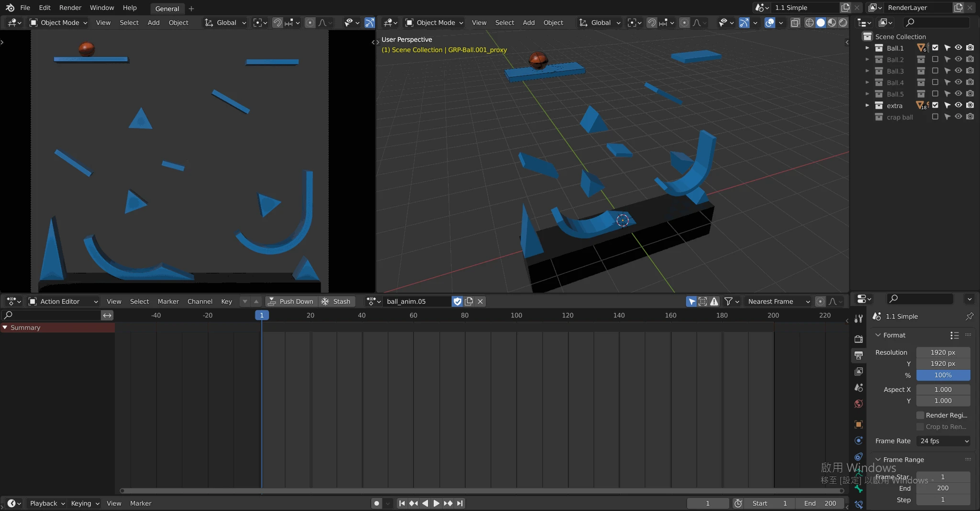Jump to previous keyframe
The width and height of the screenshot is (980, 511).
click(x=413, y=503)
